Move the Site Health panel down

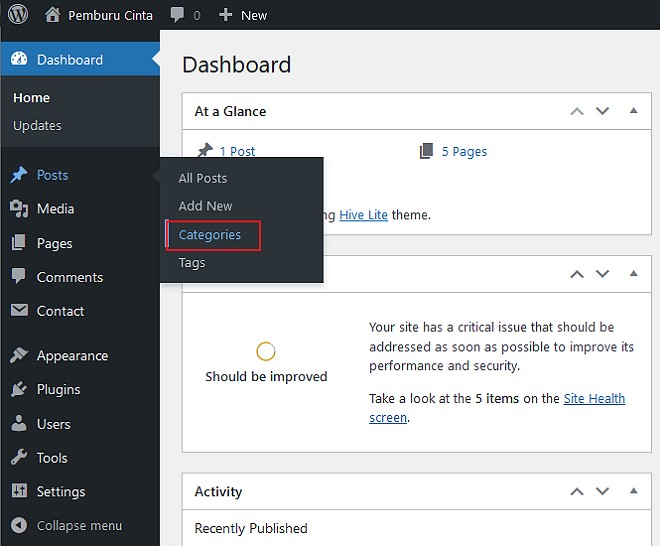pyautogui.click(x=602, y=273)
